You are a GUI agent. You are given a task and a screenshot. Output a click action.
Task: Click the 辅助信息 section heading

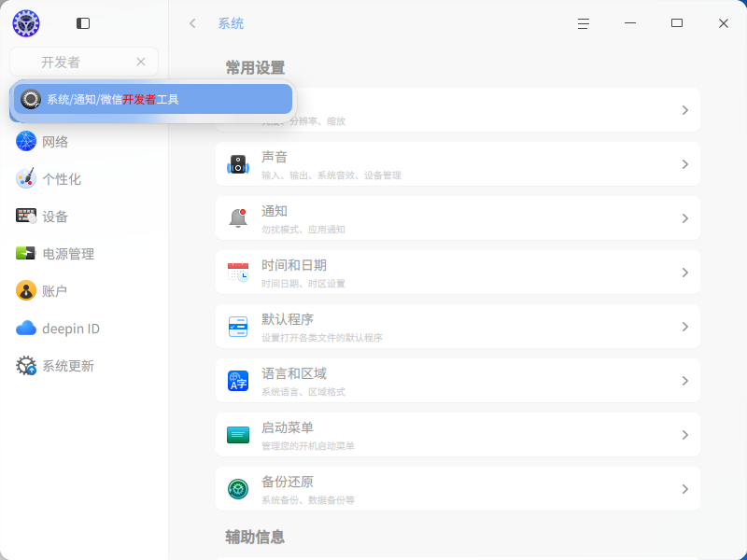pyautogui.click(x=255, y=538)
